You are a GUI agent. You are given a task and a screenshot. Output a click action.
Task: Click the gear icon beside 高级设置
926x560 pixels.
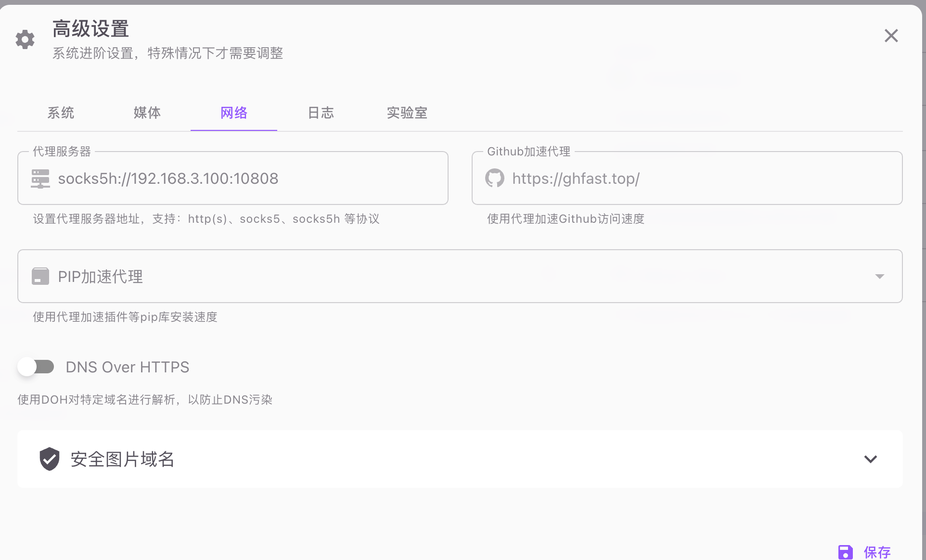25,39
